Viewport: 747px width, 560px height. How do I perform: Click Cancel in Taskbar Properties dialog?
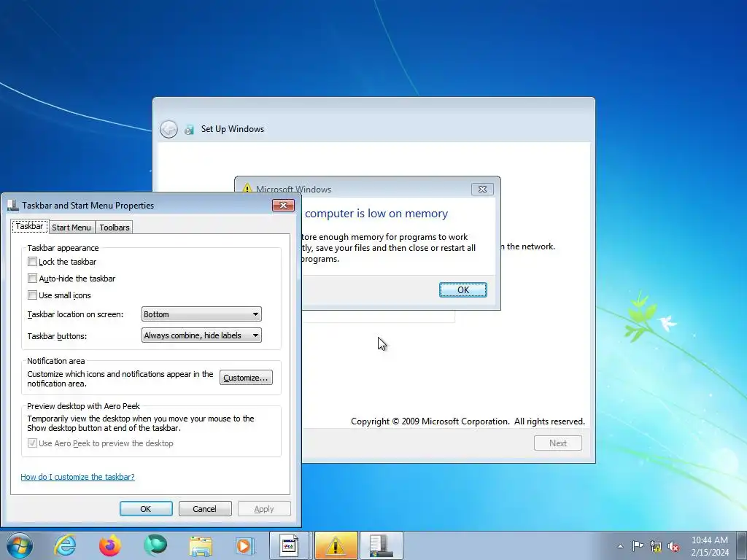[205, 508]
